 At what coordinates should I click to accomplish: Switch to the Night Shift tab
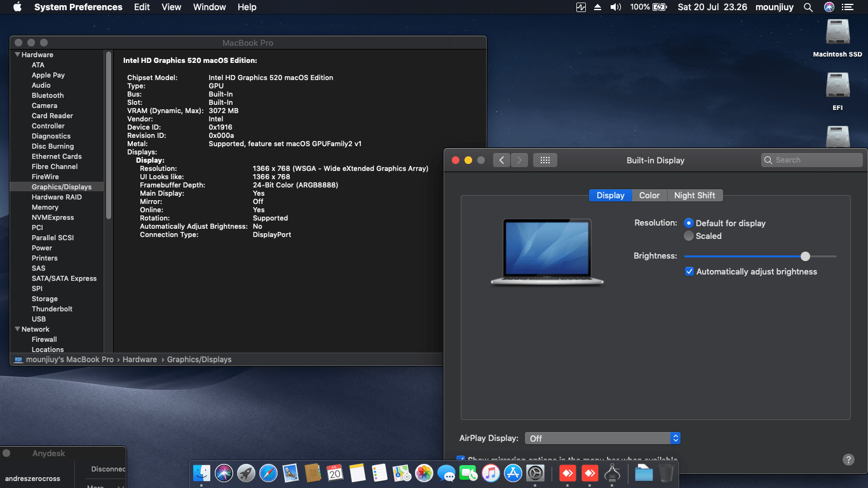pos(695,195)
